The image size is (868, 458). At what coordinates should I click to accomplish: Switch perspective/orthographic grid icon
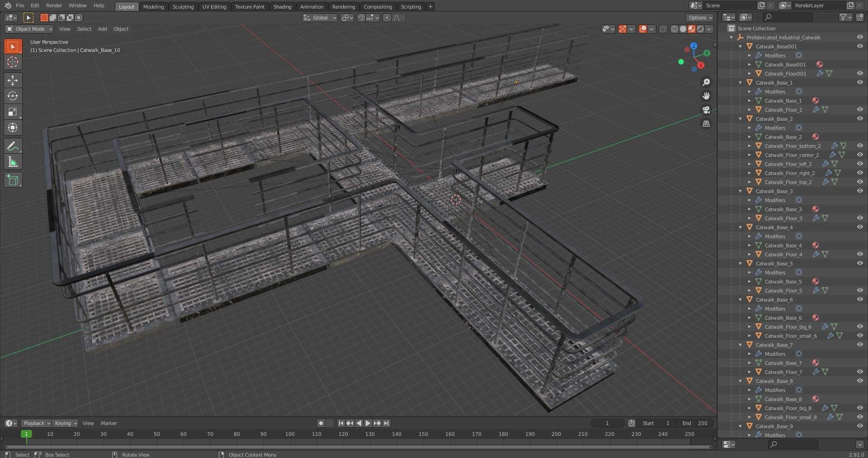coord(706,123)
